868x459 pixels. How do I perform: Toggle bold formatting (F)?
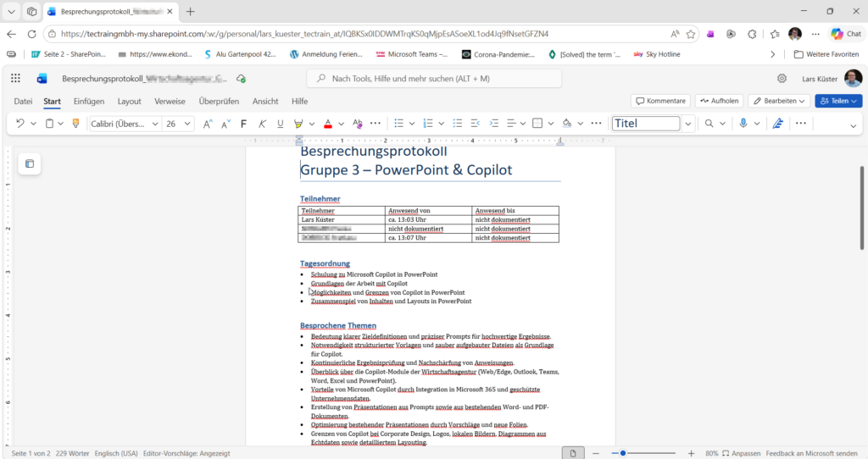click(243, 124)
